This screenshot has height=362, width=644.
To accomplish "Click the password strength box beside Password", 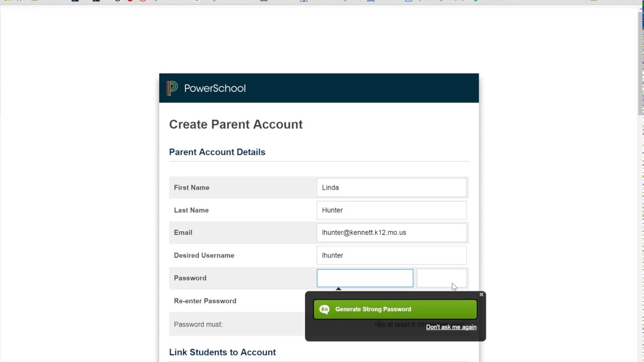I will pyautogui.click(x=441, y=278).
